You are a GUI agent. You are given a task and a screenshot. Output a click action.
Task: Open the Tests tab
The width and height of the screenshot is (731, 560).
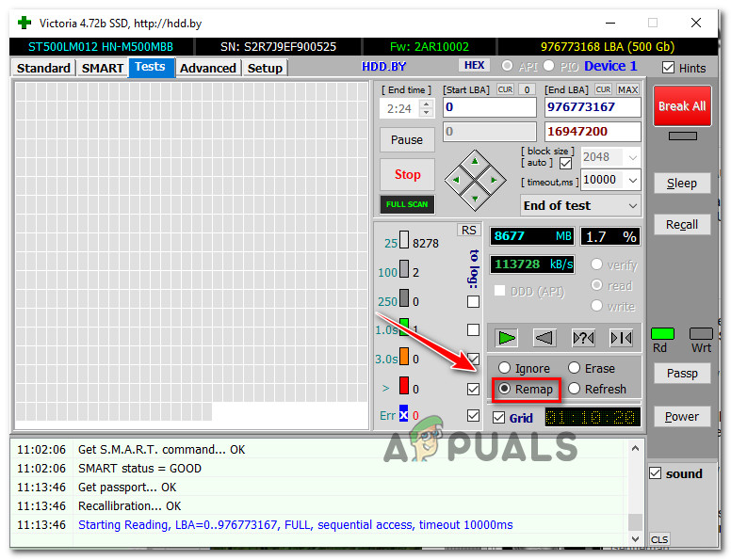[x=150, y=67]
